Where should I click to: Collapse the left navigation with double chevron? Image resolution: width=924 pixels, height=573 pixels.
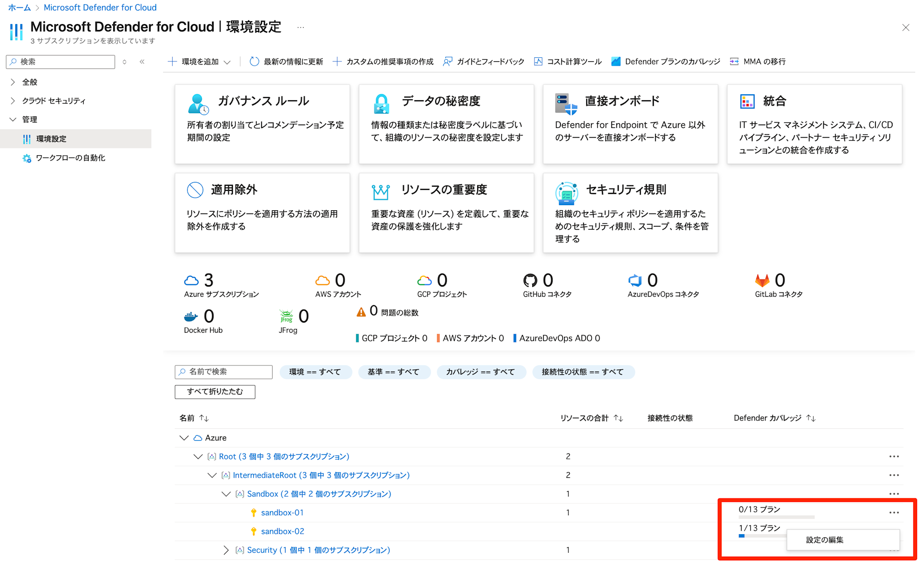(142, 61)
